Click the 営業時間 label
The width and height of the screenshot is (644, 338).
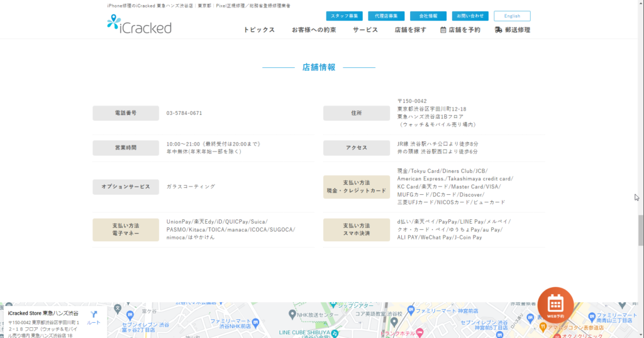pos(126,148)
